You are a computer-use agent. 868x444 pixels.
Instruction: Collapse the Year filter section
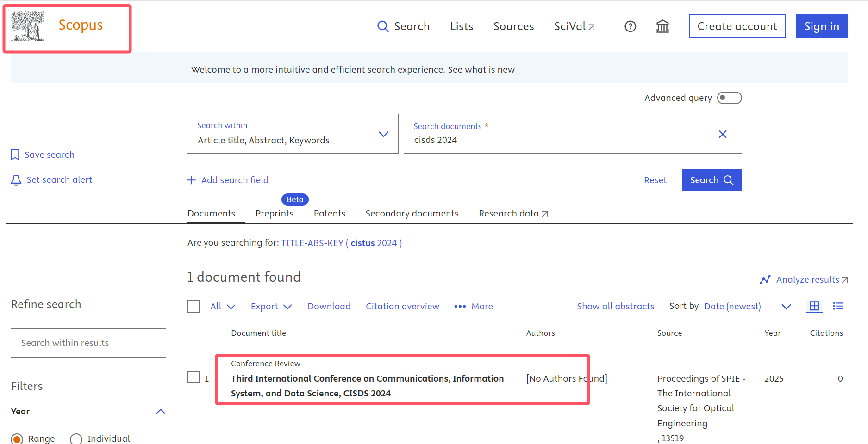(x=161, y=412)
